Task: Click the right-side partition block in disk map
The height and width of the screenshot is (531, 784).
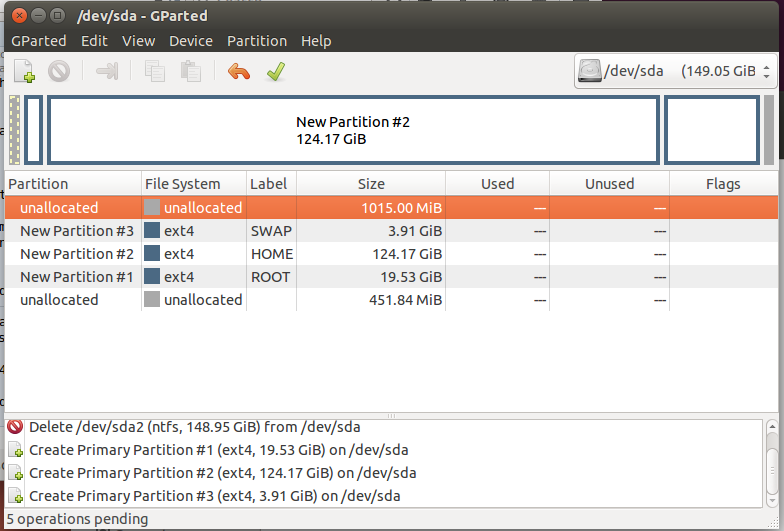Action: 712,130
